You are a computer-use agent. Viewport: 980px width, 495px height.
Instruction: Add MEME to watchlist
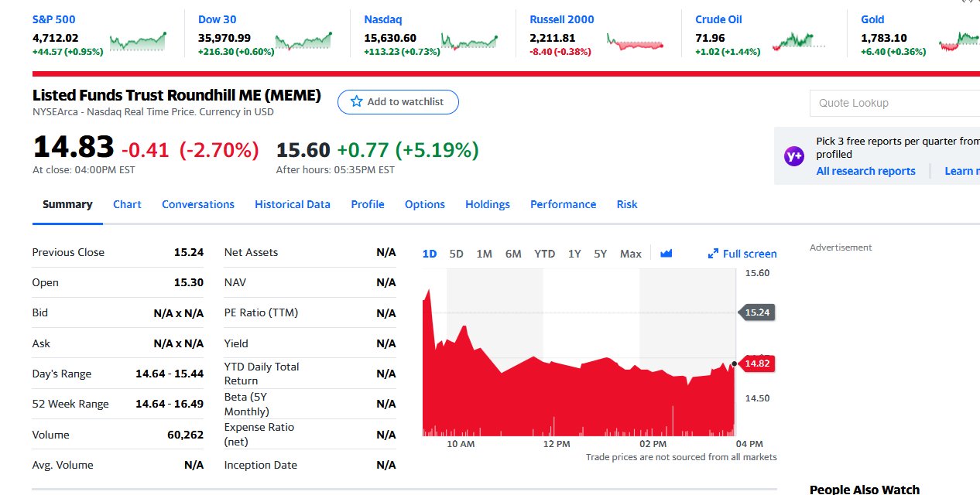(x=398, y=101)
